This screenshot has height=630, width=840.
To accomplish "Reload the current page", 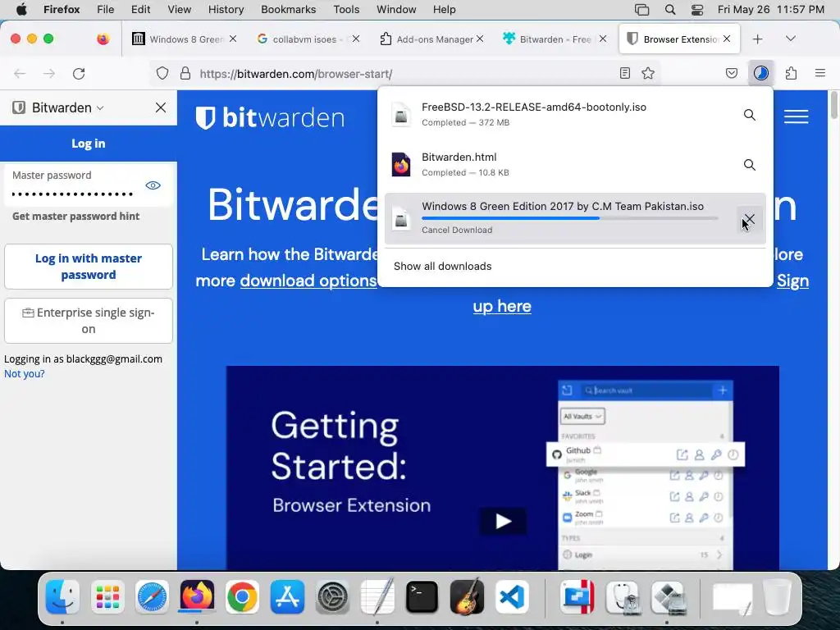I will (79, 73).
